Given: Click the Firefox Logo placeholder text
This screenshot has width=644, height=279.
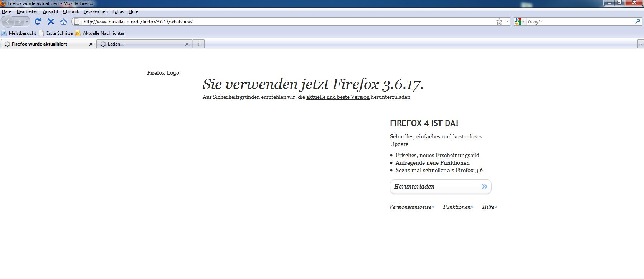Looking at the screenshot, I should coord(163,73).
